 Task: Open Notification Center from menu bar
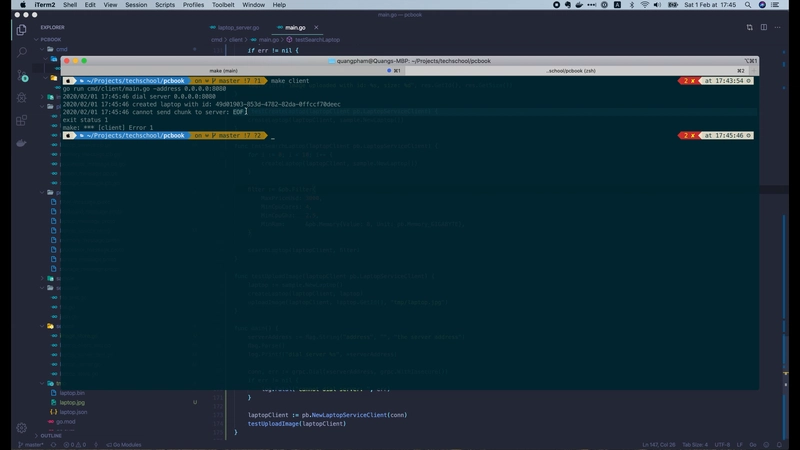[776, 5]
